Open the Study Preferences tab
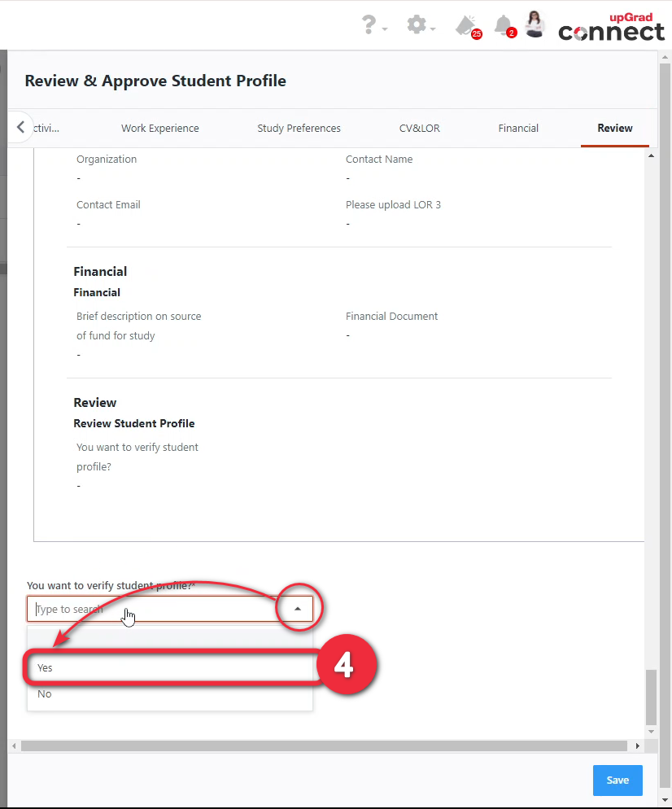672x809 pixels. [299, 129]
